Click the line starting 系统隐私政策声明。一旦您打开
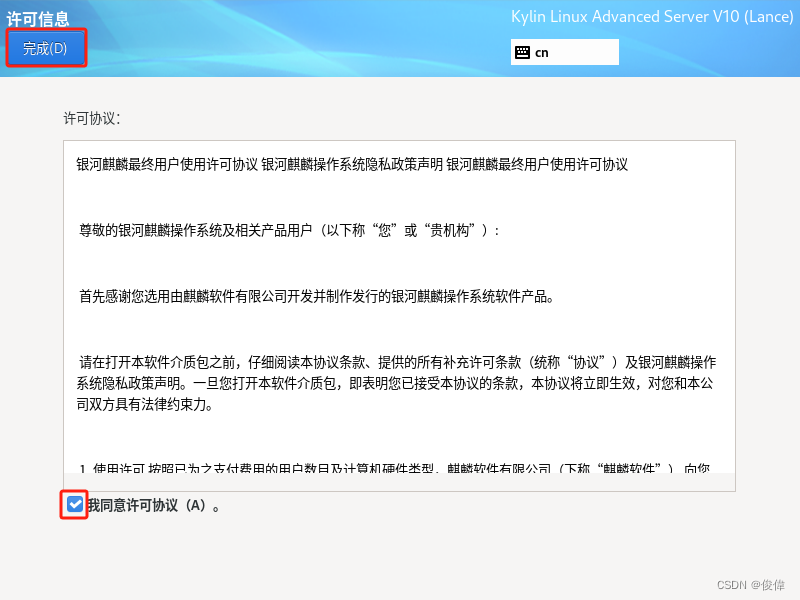This screenshot has height=600, width=800. point(395,383)
